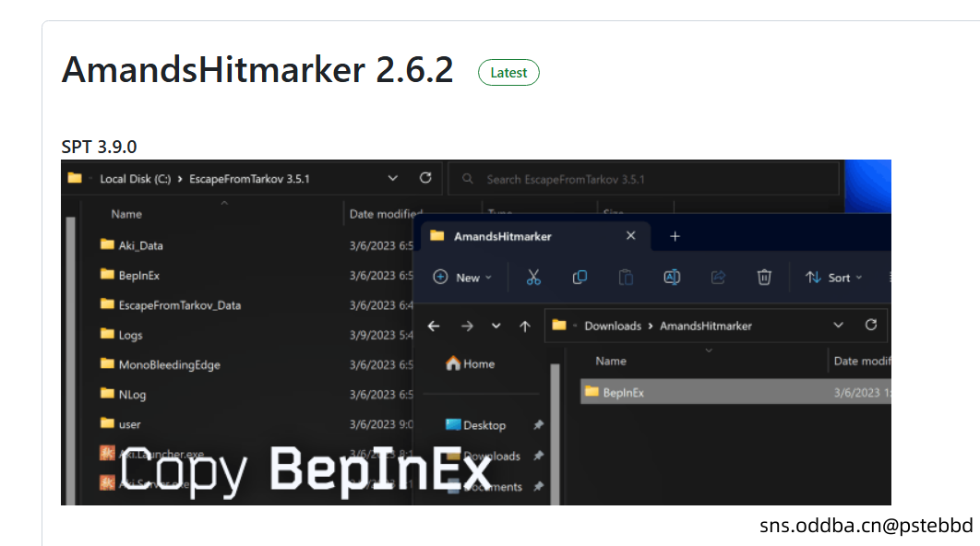Open address history dropdown for Downloads path
The height and width of the screenshot is (546, 980).
[838, 325]
